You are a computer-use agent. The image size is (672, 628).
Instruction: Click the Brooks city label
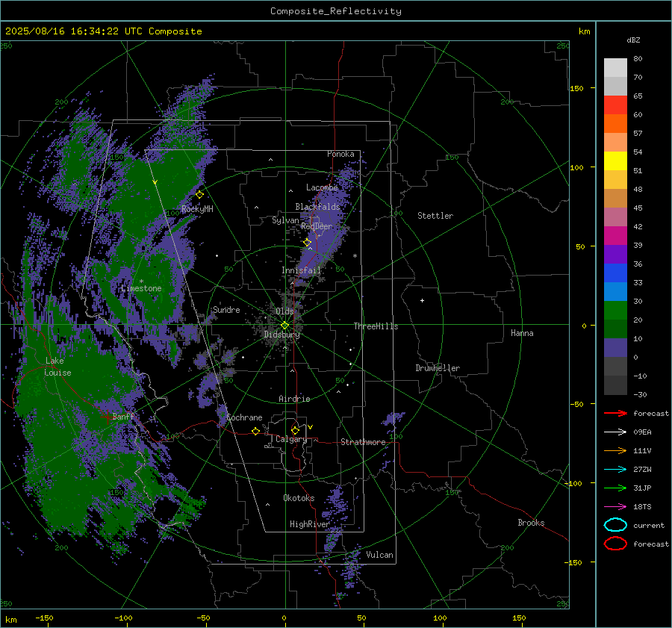click(531, 523)
